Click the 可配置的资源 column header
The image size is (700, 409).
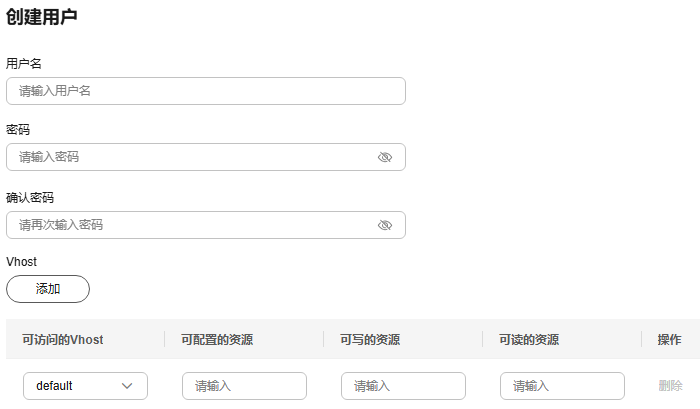click(217, 340)
